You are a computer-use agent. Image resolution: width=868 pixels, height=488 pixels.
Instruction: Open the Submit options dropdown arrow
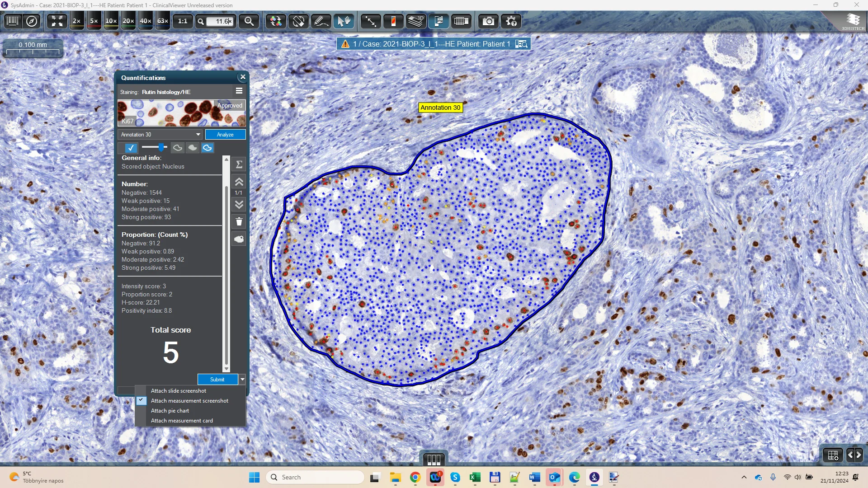(242, 380)
